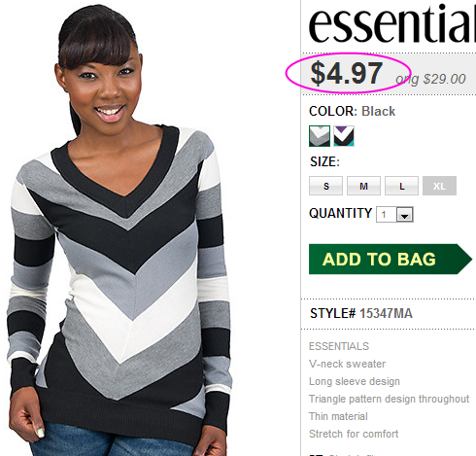Screen dimensions: 476x456
Task: Click the essentials brand logo
Action: point(391,24)
